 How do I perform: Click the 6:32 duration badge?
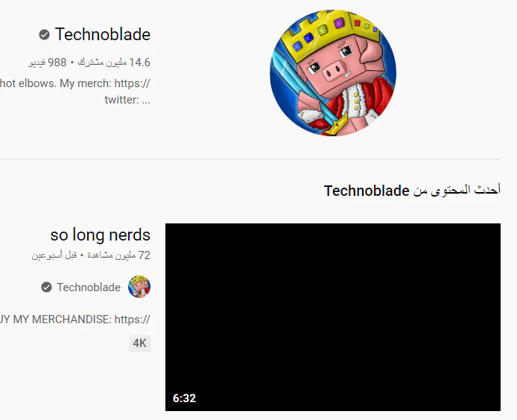[x=184, y=398]
